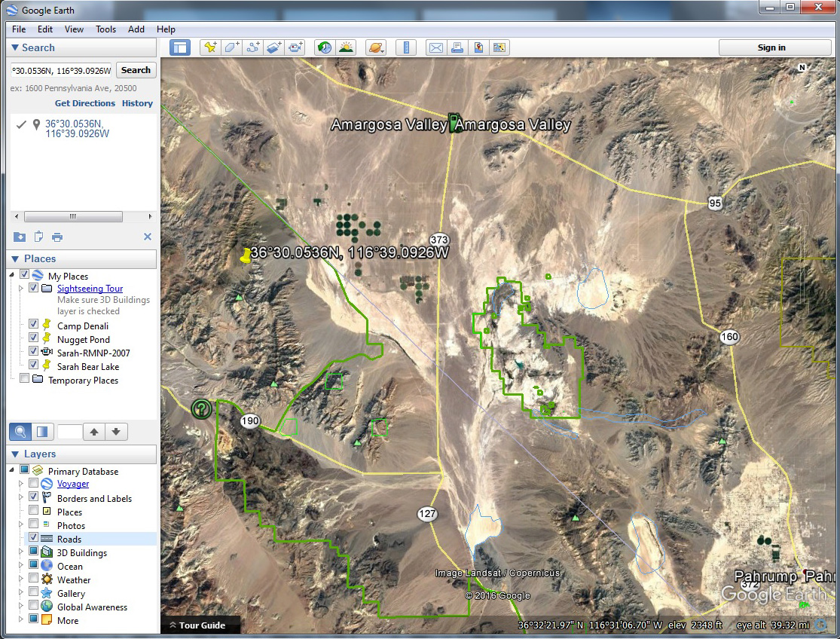Move selected place down with arrow
The image size is (840, 639).
(x=116, y=432)
